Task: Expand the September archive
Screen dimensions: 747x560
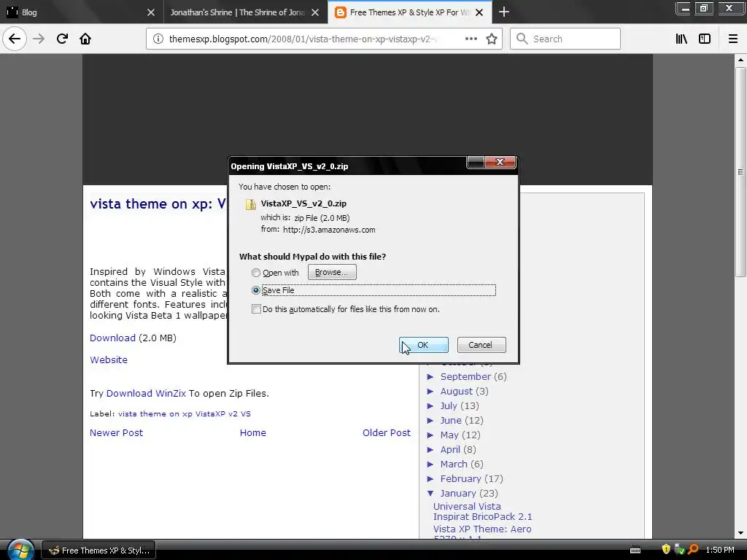Action: [x=430, y=377]
